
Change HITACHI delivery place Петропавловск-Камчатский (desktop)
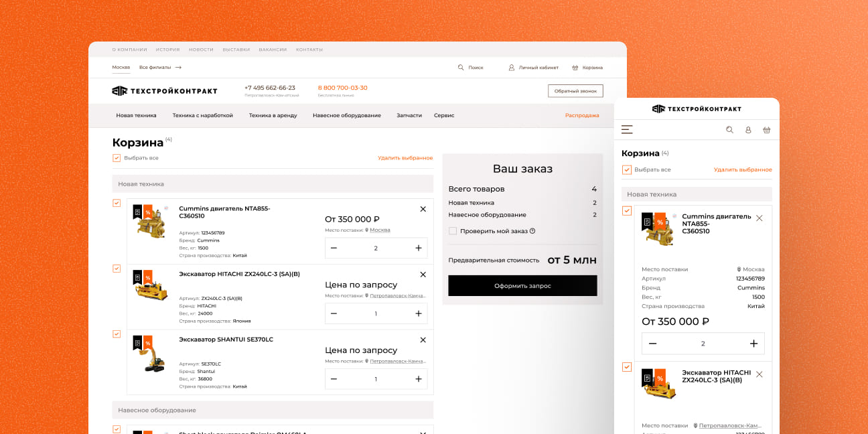click(x=398, y=295)
